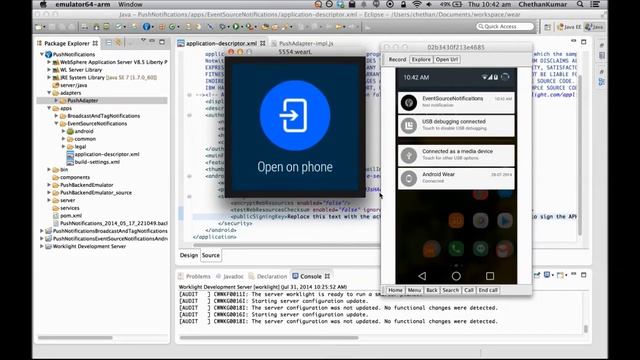Click the Console horizontal scrollbar
The image size is (640, 360).
coord(269,338)
